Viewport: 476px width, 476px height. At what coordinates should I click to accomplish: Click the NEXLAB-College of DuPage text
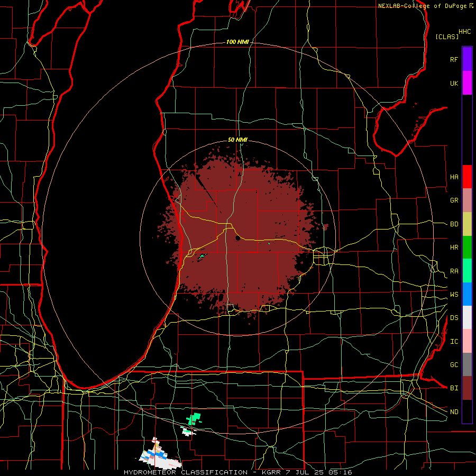(x=422, y=6)
